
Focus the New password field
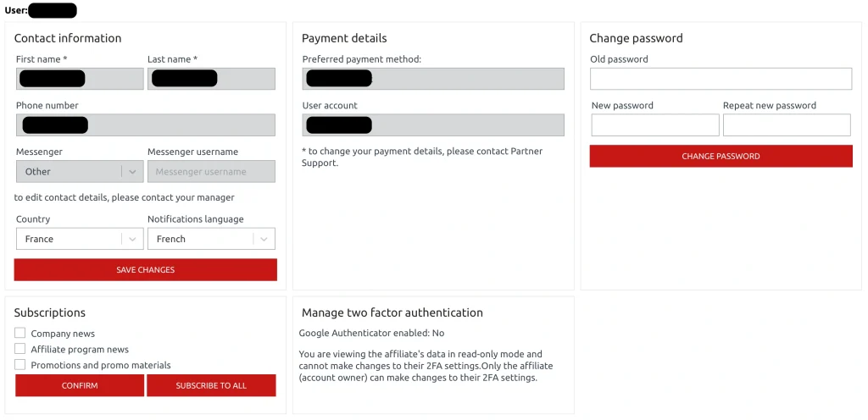coord(655,124)
